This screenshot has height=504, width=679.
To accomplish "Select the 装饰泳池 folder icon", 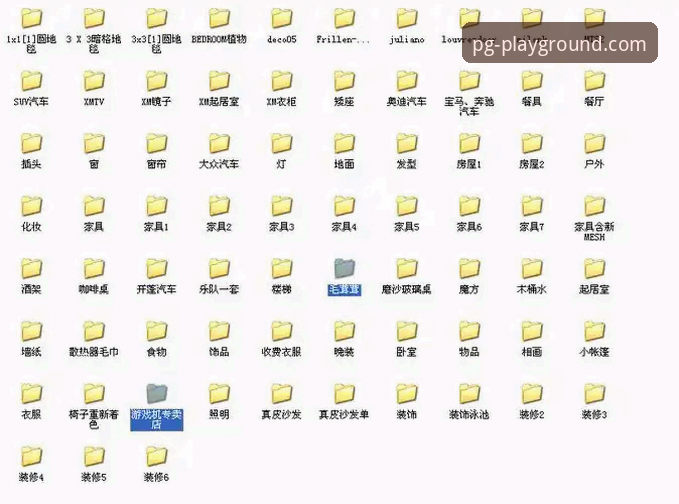I will coord(469,394).
